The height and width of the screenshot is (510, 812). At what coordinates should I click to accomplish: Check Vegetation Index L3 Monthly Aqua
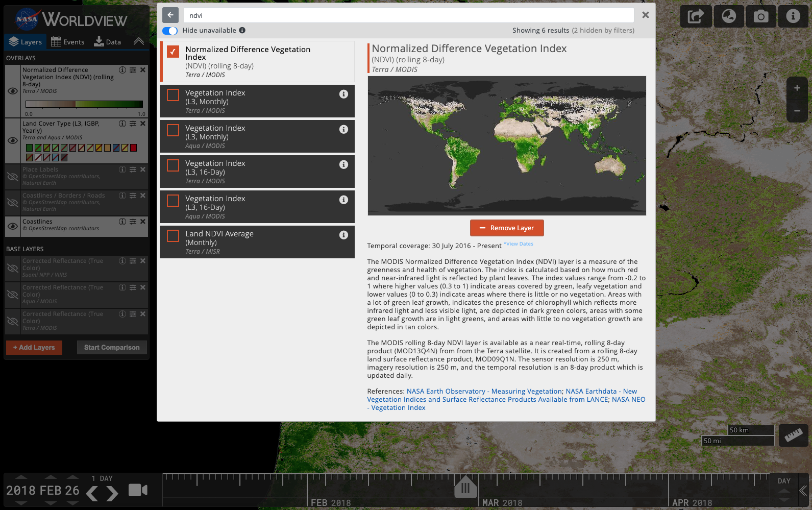point(173,130)
